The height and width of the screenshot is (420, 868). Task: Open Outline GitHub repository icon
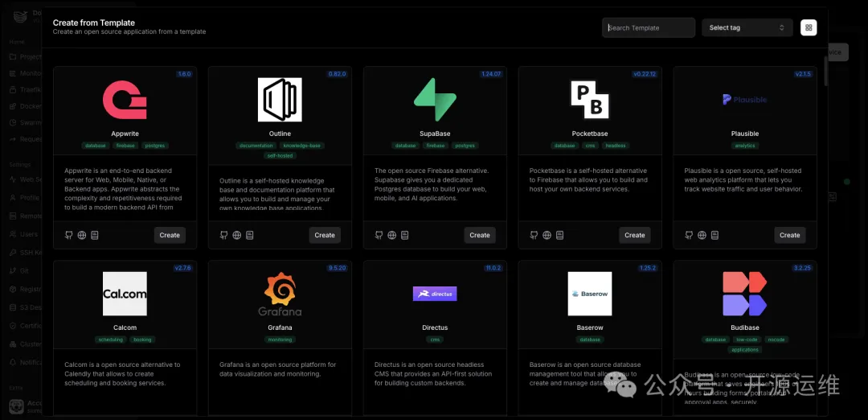(x=223, y=235)
